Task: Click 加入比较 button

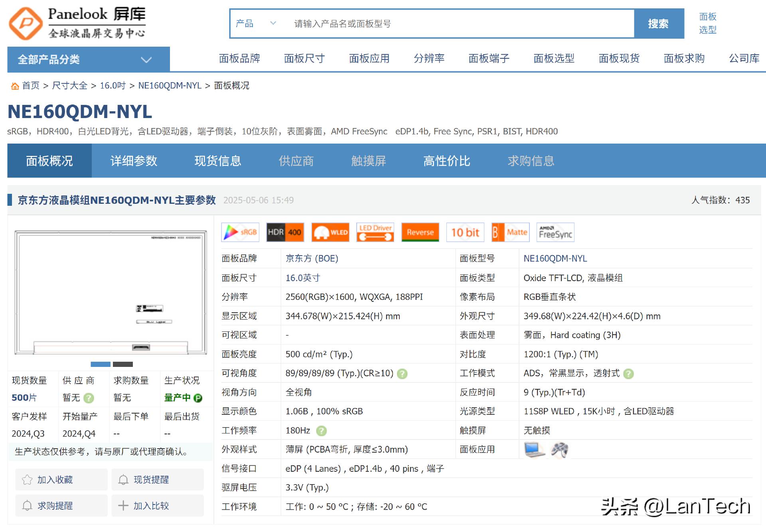Action: coord(158,506)
